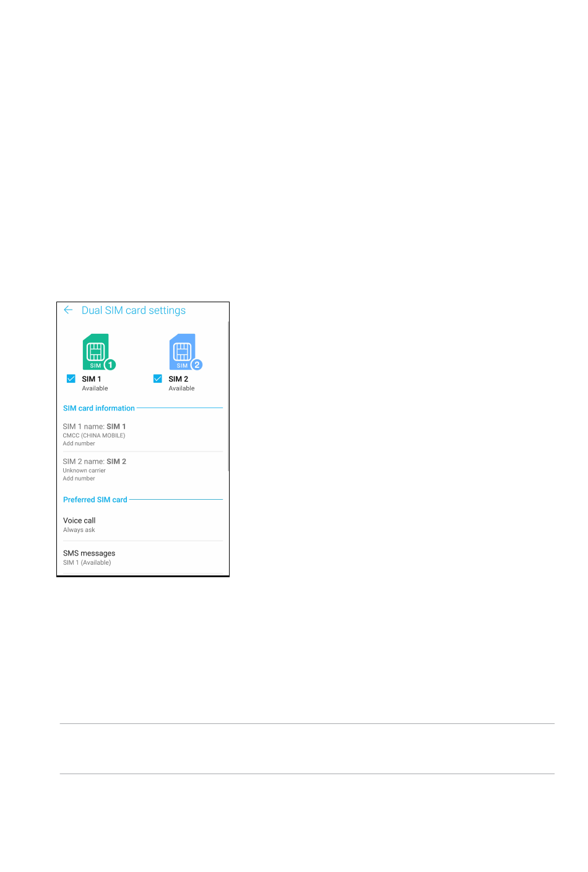The image size is (588, 872).
Task: Tap the blue SIM 2 card icon
Action: click(x=182, y=351)
